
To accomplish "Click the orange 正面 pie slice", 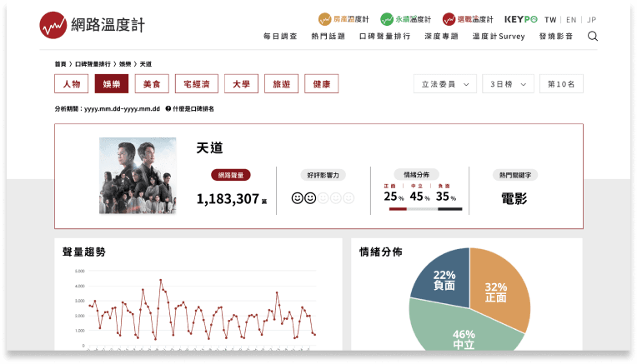I will point(499,287).
